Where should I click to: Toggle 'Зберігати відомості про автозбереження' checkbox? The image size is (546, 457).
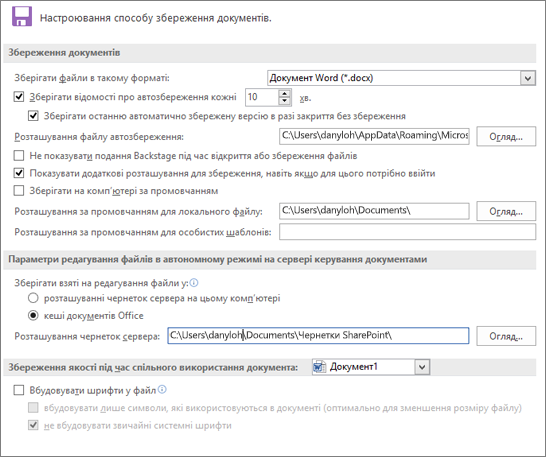tap(19, 96)
